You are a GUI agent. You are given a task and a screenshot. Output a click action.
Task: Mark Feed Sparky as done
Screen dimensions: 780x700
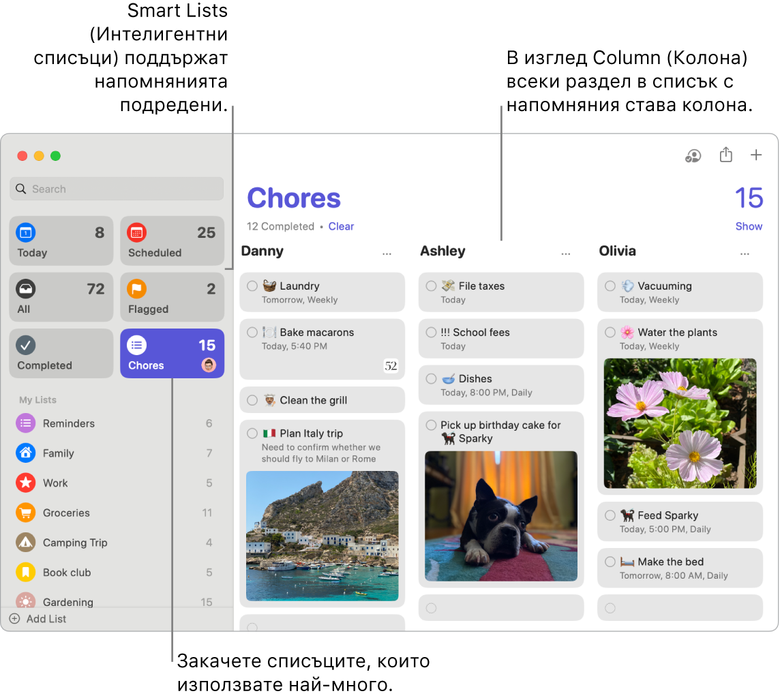[x=610, y=515]
